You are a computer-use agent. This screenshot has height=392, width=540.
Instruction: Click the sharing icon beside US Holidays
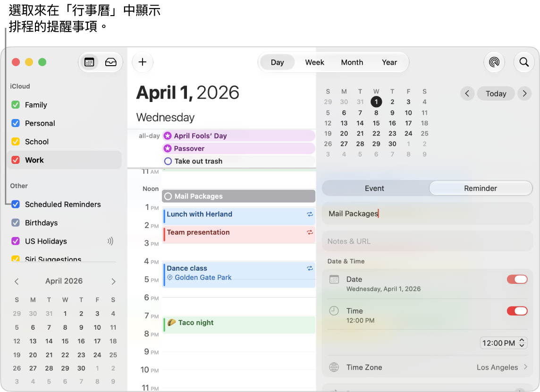pyautogui.click(x=110, y=241)
